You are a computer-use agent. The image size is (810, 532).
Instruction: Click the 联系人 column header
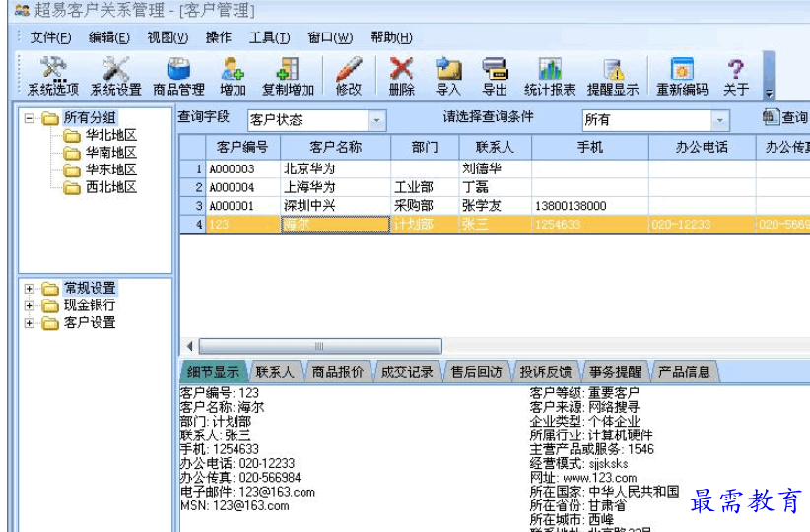(495, 147)
